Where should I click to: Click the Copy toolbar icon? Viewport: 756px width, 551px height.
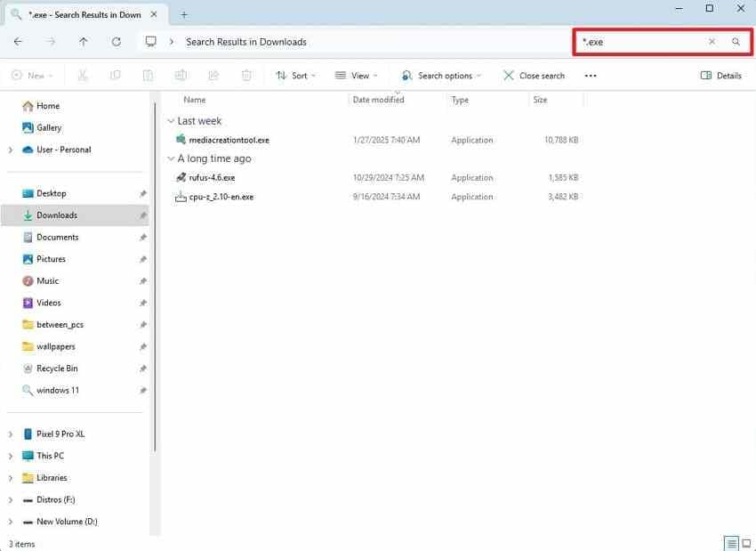pos(116,76)
